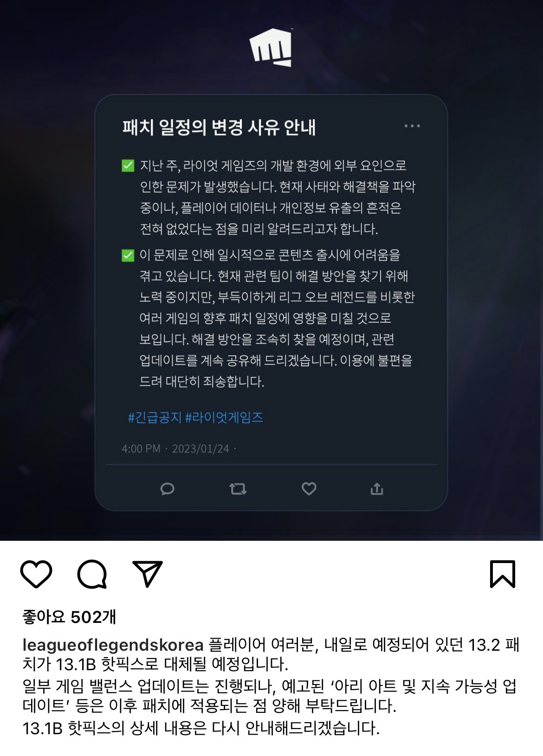Open the leagueoflegendskorea profile name
Viewport: 543px width, 756px height.
pyautogui.click(x=113, y=645)
